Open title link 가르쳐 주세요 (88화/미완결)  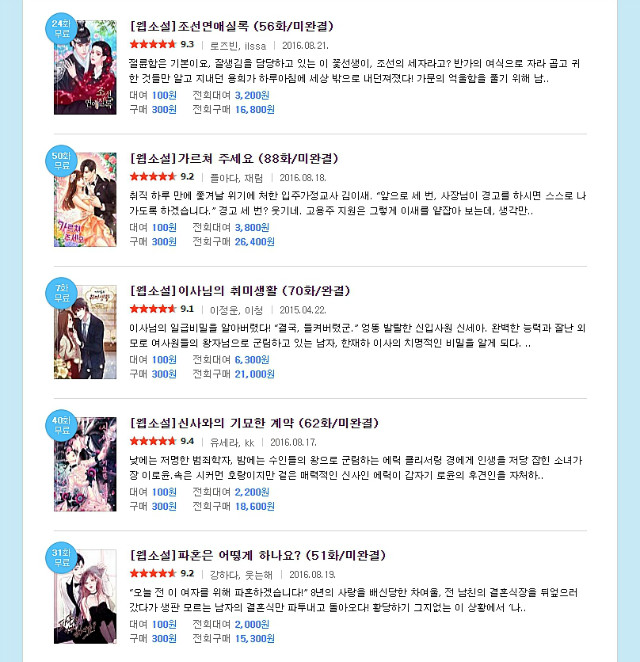tap(234, 158)
